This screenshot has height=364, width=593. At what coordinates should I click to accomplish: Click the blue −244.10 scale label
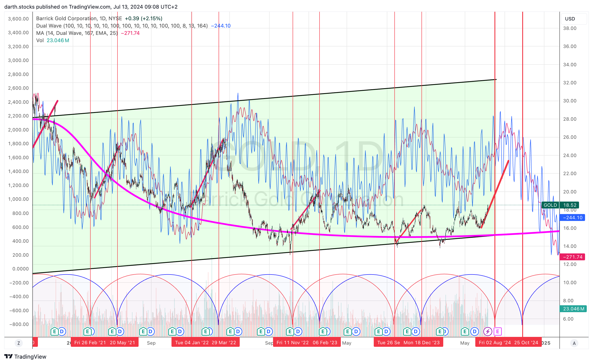(572, 218)
